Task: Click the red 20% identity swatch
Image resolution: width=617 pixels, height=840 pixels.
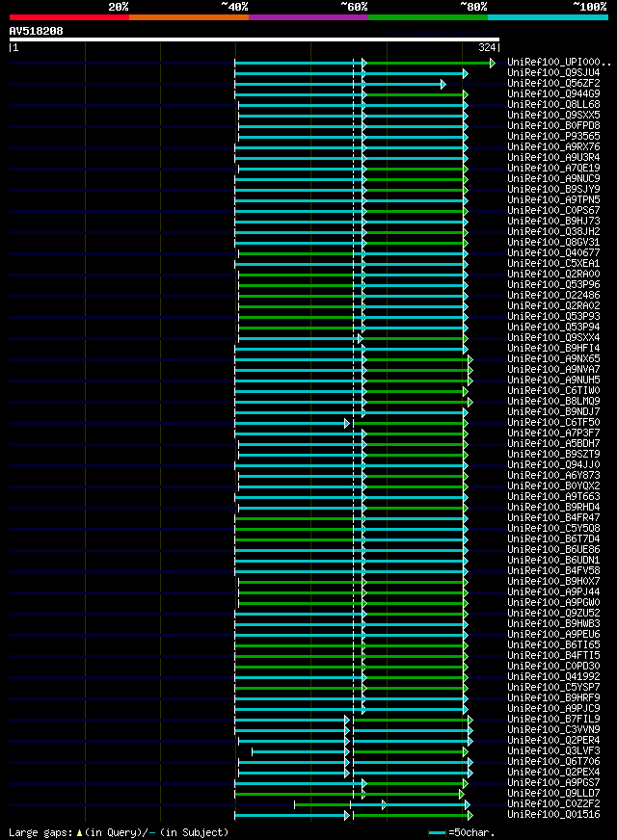Action: click(69, 17)
